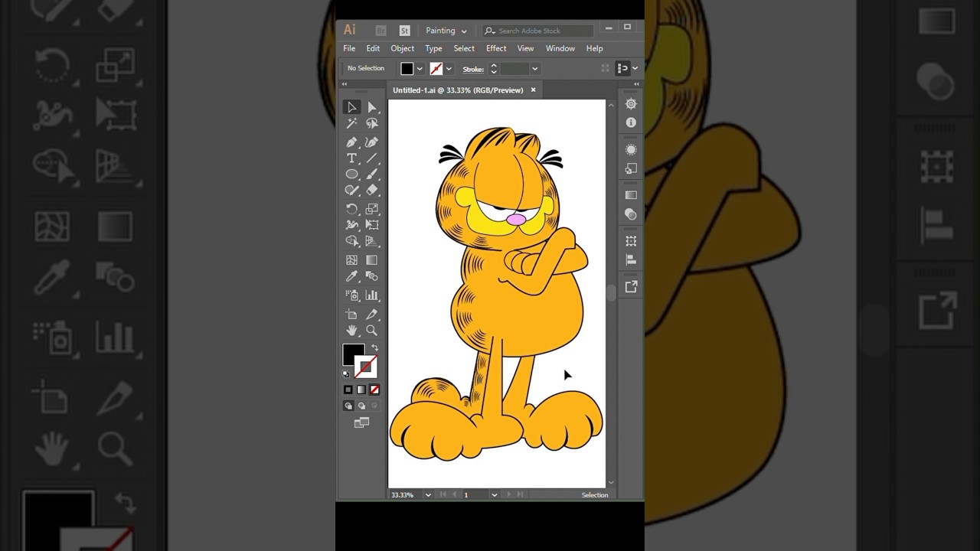Image resolution: width=980 pixels, height=551 pixels.
Task: Expand the tools panel double-arrow
Action: click(x=344, y=84)
